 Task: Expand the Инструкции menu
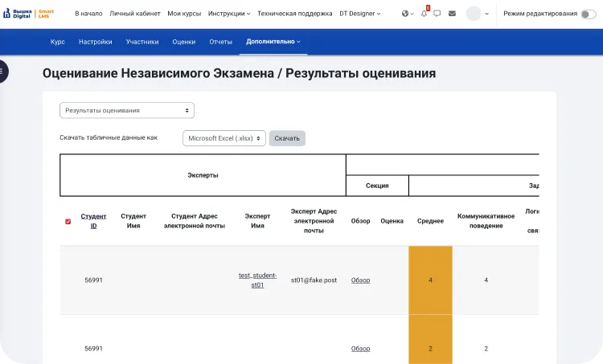coord(229,14)
